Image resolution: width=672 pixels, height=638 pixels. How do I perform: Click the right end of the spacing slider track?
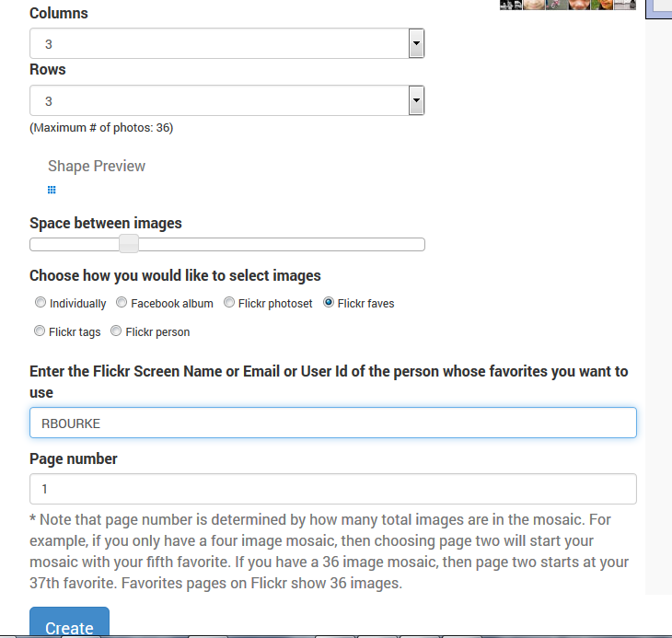pos(420,244)
